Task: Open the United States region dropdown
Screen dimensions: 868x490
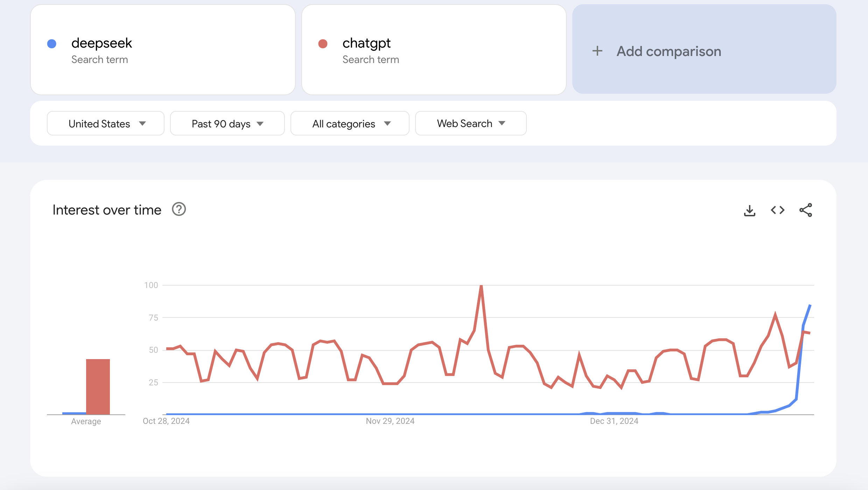Action: tap(105, 123)
